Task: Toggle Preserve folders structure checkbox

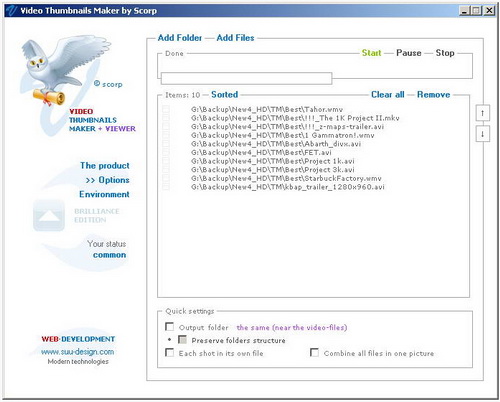Action: (182, 340)
